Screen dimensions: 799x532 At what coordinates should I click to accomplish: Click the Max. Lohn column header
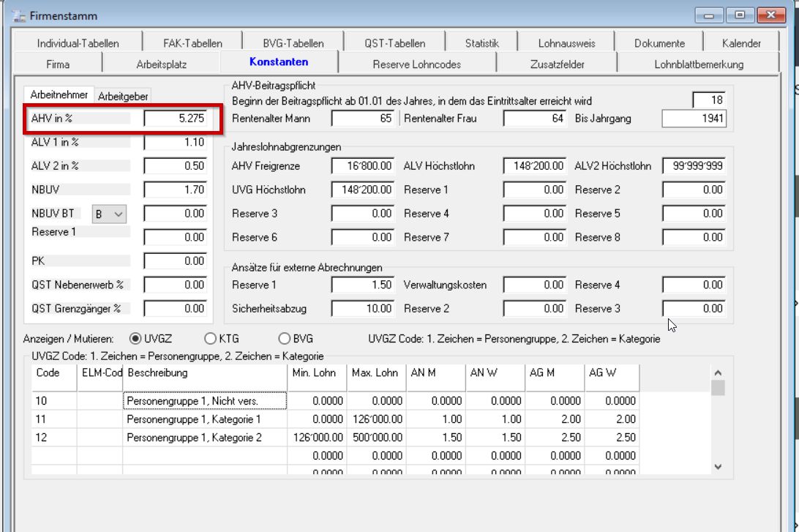pyautogui.click(x=376, y=377)
